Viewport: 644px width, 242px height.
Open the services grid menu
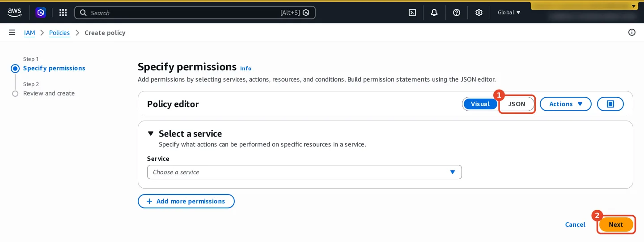pos(63,13)
